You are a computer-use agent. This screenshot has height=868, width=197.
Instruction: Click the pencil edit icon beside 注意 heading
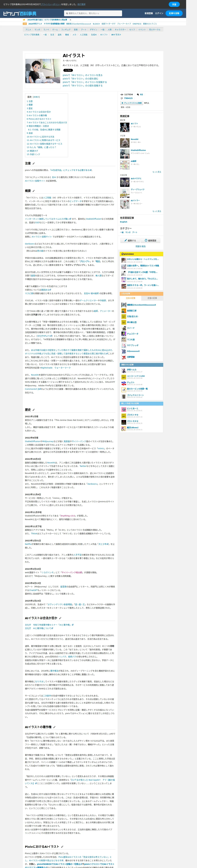tap(33, 163)
